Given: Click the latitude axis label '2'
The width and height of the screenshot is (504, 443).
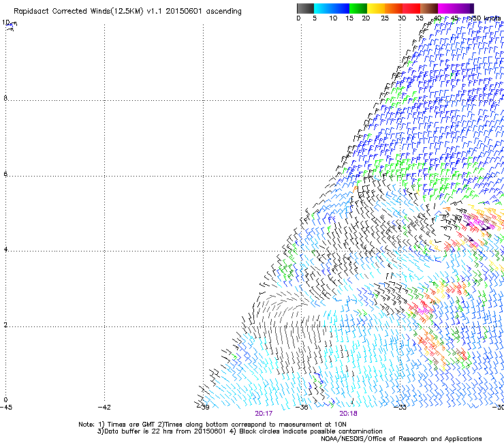Looking at the screenshot, I should click(x=5, y=325).
